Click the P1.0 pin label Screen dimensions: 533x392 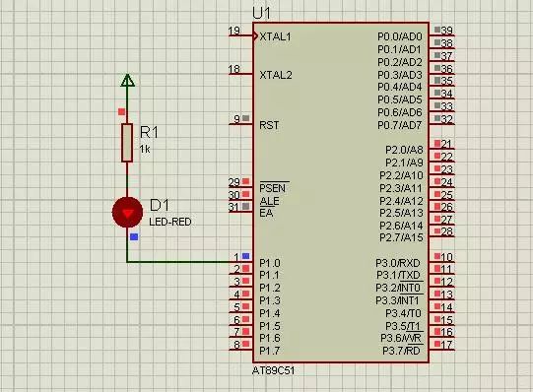click(270, 263)
